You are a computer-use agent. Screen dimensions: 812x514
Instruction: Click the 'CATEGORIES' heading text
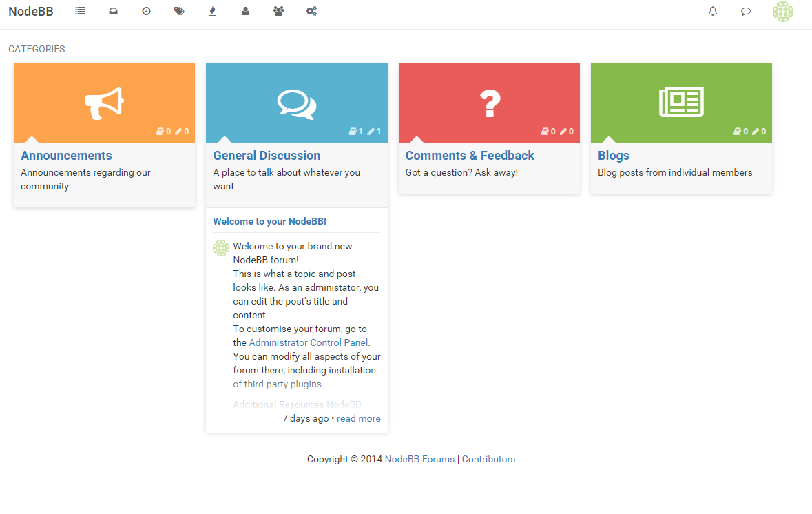point(37,49)
